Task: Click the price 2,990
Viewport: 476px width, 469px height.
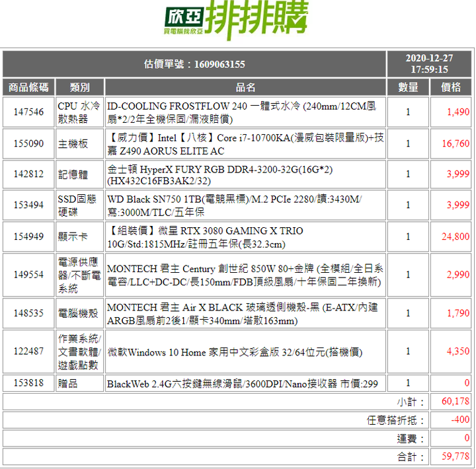Action: click(x=457, y=275)
